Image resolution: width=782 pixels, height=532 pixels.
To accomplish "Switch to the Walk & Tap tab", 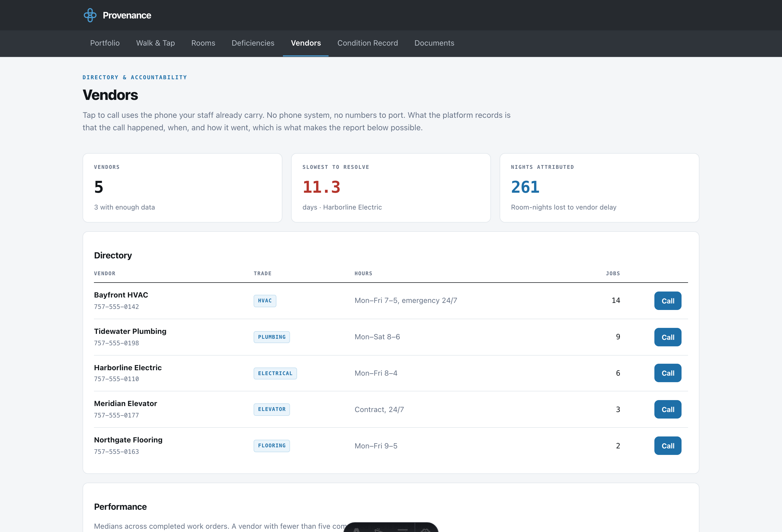I will point(156,43).
